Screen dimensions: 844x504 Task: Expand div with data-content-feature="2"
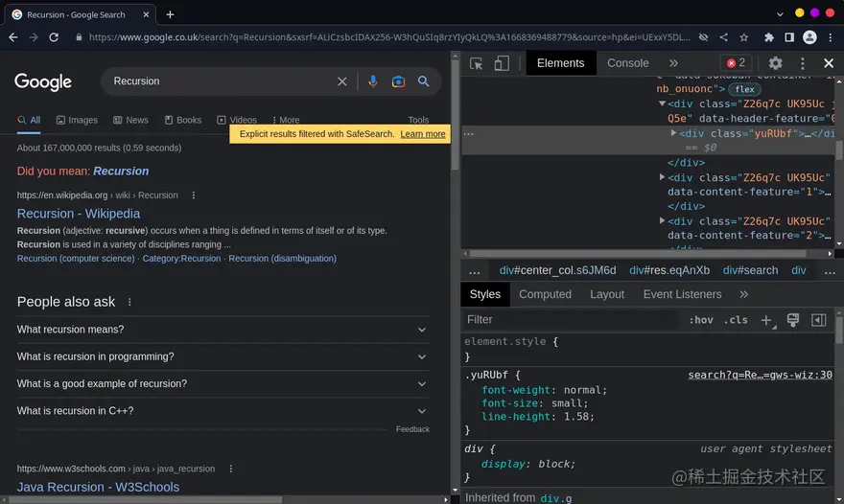(x=662, y=220)
